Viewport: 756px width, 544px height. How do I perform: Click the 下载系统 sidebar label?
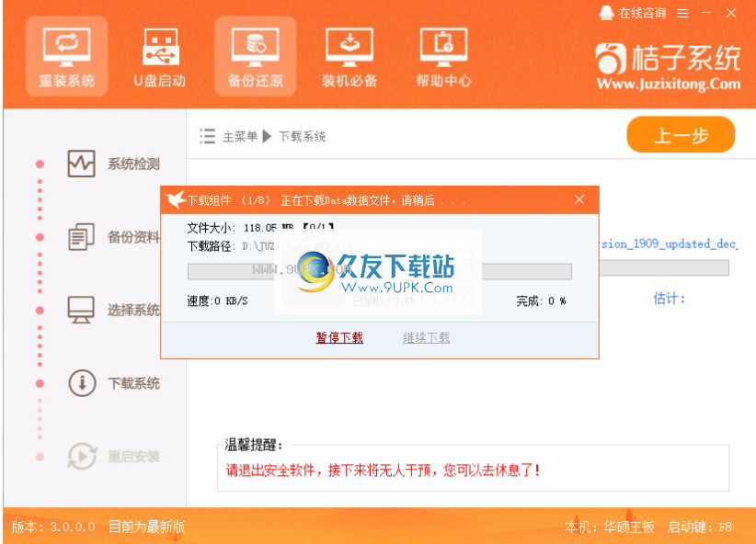pos(133,383)
